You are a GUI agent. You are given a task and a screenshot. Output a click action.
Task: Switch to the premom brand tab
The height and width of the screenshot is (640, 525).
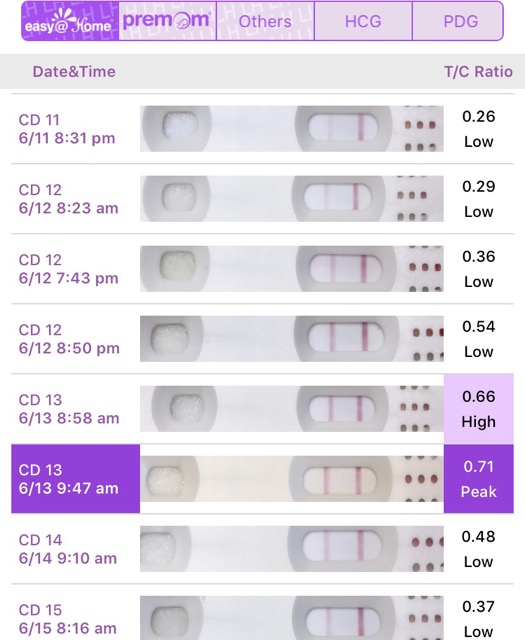tap(167, 21)
